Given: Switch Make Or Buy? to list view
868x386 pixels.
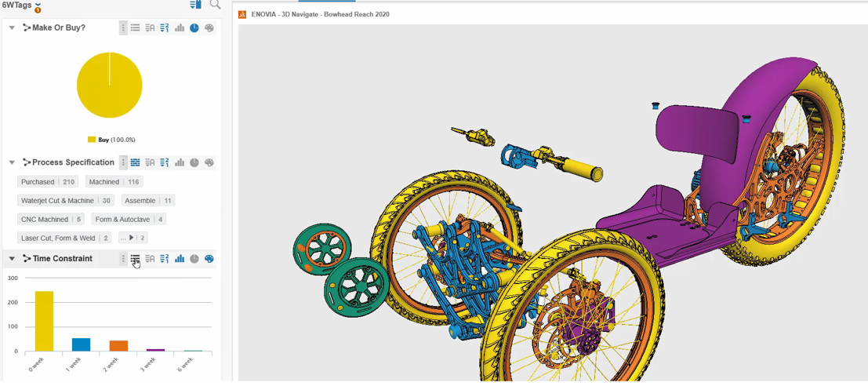Looking at the screenshot, I should point(136,28).
